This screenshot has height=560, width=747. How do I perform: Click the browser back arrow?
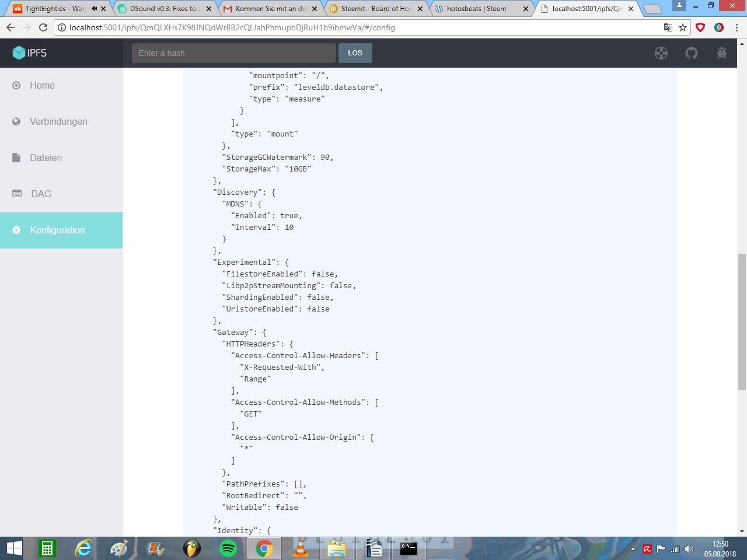[11, 27]
